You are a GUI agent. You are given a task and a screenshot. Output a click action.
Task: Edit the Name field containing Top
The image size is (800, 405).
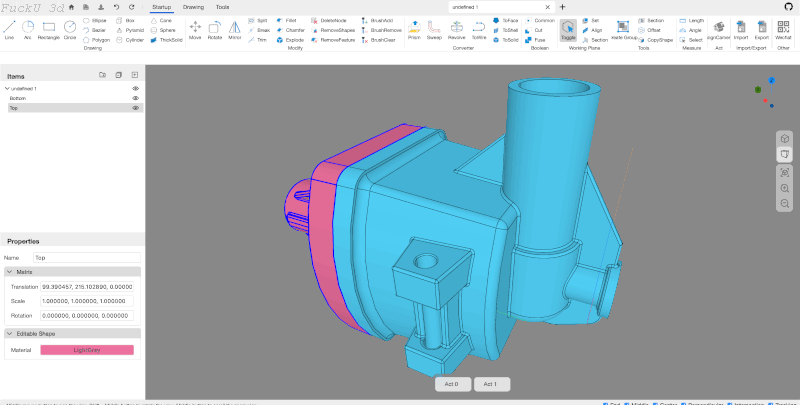[x=87, y=258]
